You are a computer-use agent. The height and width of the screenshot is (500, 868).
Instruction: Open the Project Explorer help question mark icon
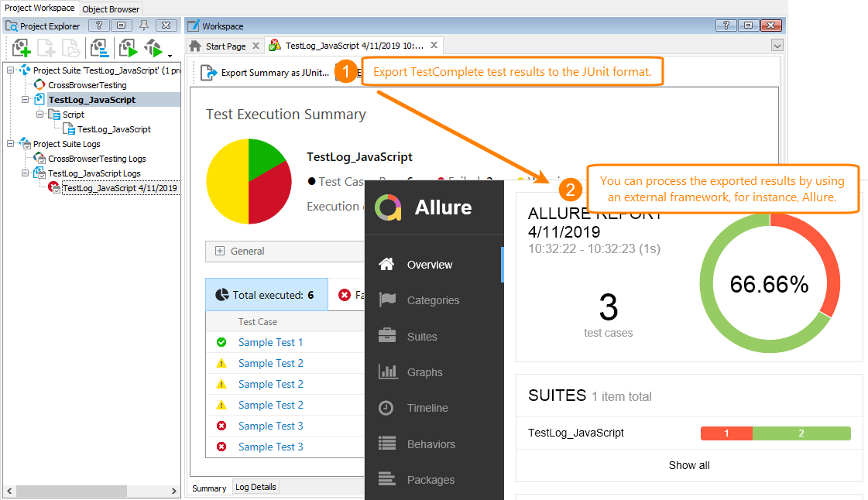tap(98, 26)
